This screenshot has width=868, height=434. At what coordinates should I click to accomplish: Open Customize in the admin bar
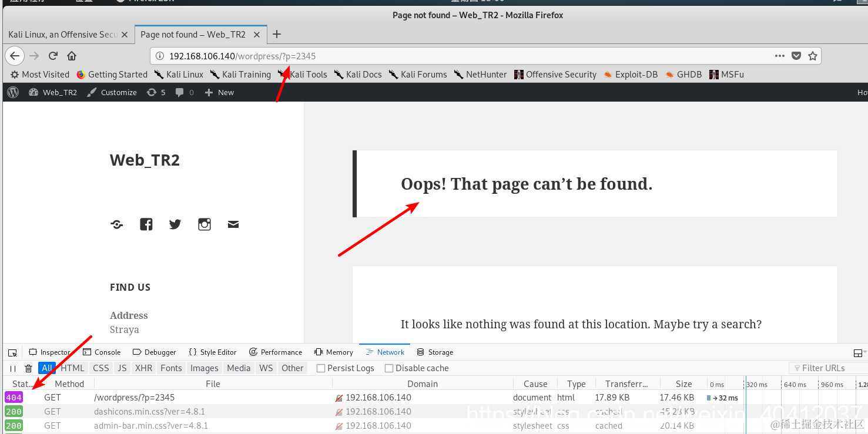112,92
